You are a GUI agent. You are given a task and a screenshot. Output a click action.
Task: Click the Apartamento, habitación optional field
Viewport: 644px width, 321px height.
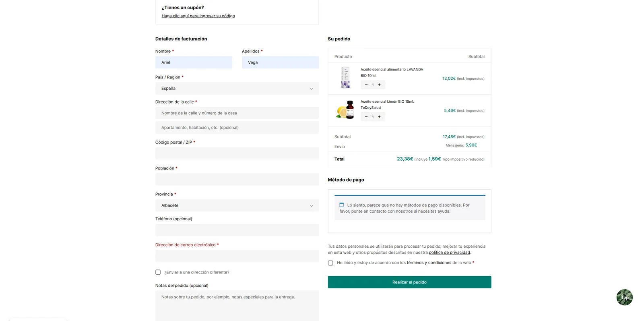click(237, 128)
